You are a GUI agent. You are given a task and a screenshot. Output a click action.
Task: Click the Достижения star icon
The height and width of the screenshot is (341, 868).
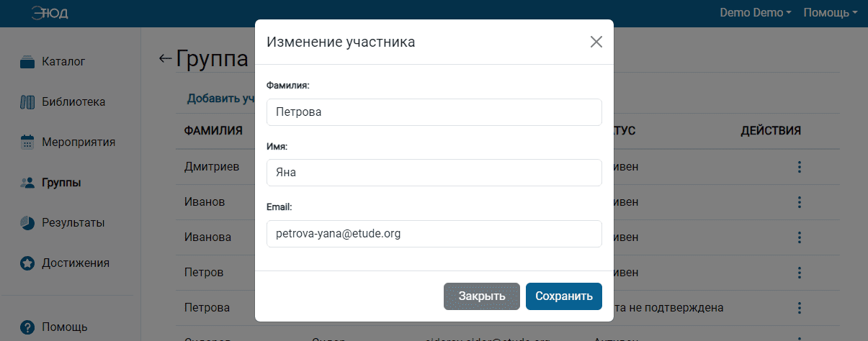click(x=27, y=263)
